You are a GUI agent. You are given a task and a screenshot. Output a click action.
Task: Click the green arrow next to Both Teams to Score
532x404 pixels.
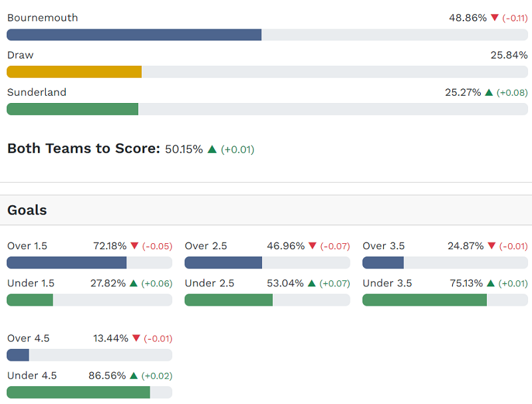(x=212, y=150)
